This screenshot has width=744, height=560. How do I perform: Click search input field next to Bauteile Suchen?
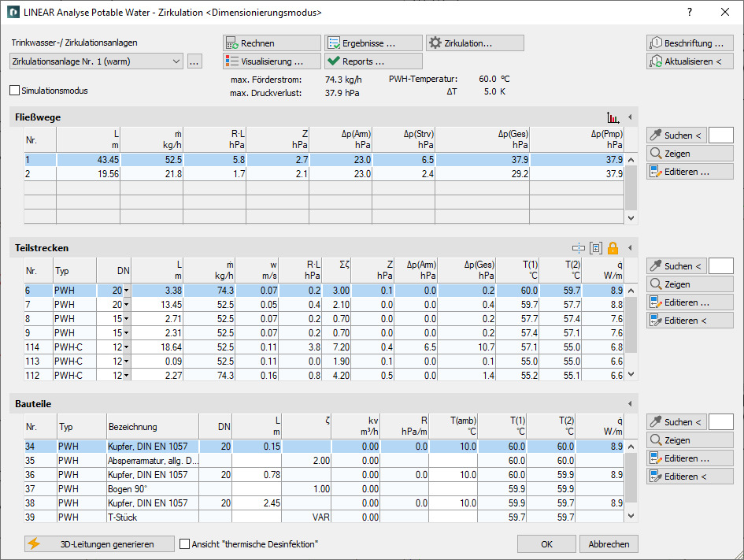720,422
